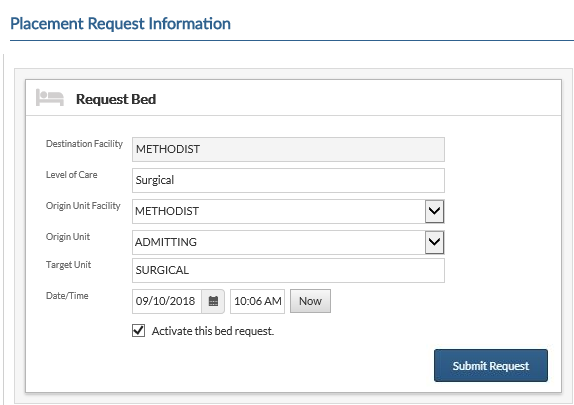
Task: Select the ADMITTING origin unit combo box
Action: (x=288, y=242)
